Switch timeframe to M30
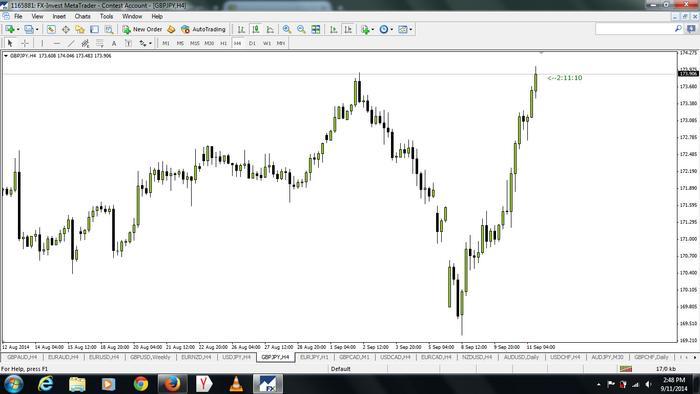Viewport: 700px width, 394px height. [x=209, y=43]
